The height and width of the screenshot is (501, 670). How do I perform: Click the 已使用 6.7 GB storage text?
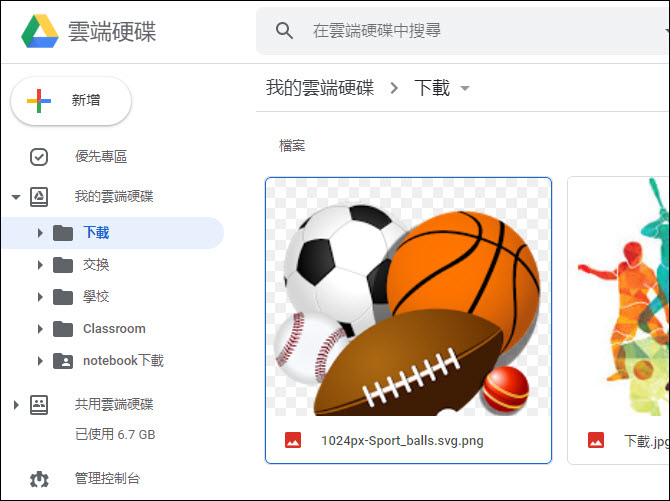pyautogui.click(x=115, y=435)
